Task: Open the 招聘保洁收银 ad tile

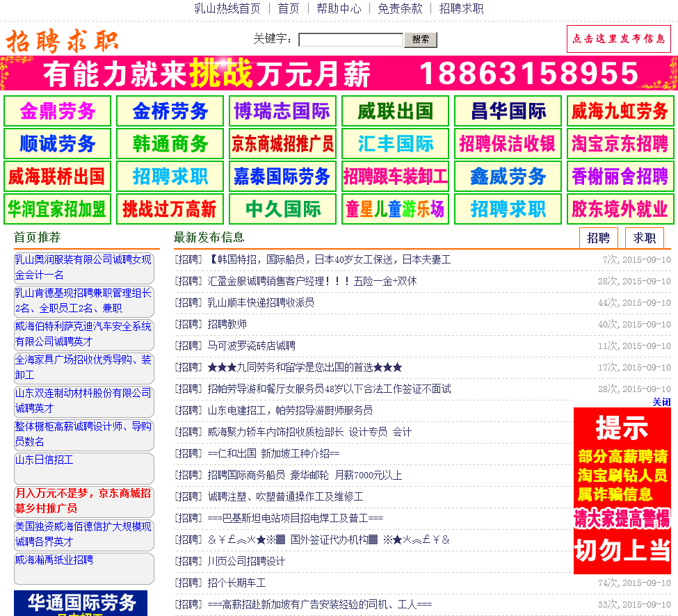Action: [x=508, y=143]
